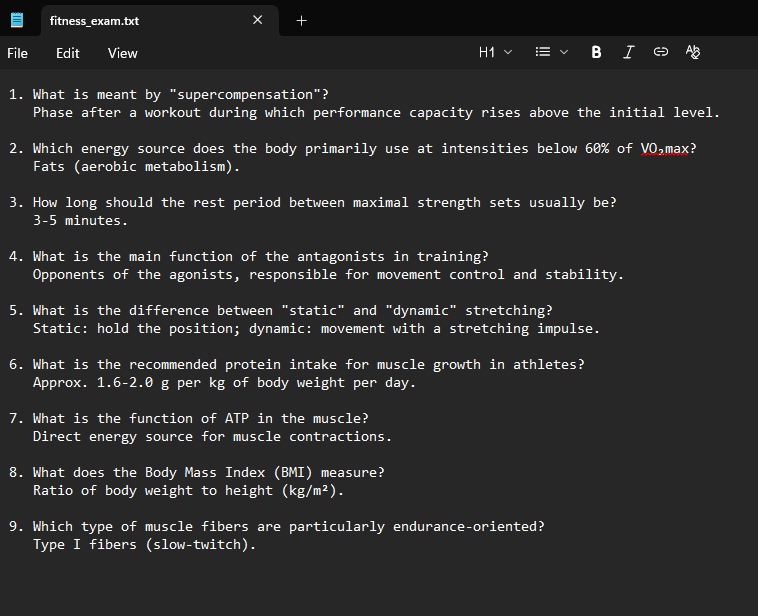Screen dimensions: 758x616
Task: Insert a link with the link icon
Action: coord(660,52)
